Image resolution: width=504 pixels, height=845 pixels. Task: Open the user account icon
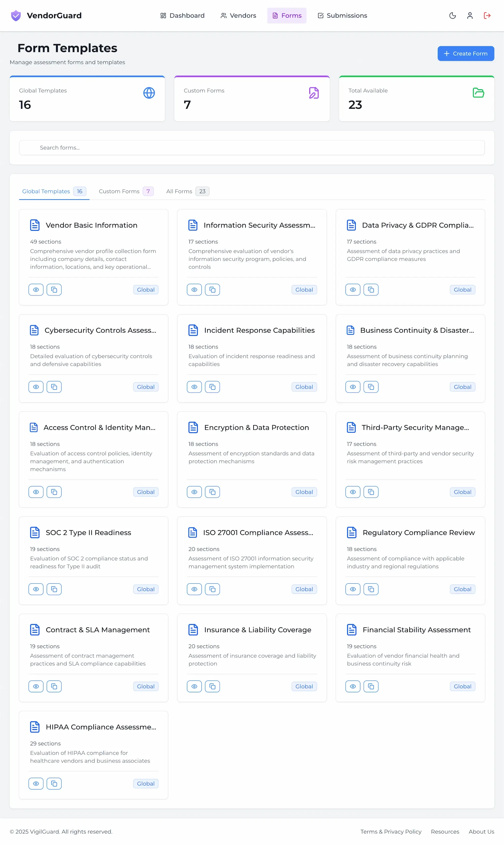coord(470,16)
